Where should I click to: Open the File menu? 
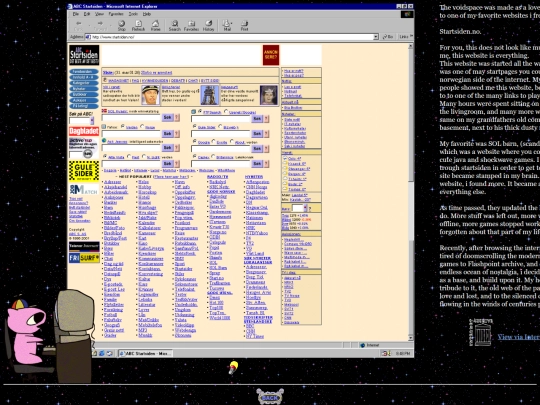click(75, 14)
